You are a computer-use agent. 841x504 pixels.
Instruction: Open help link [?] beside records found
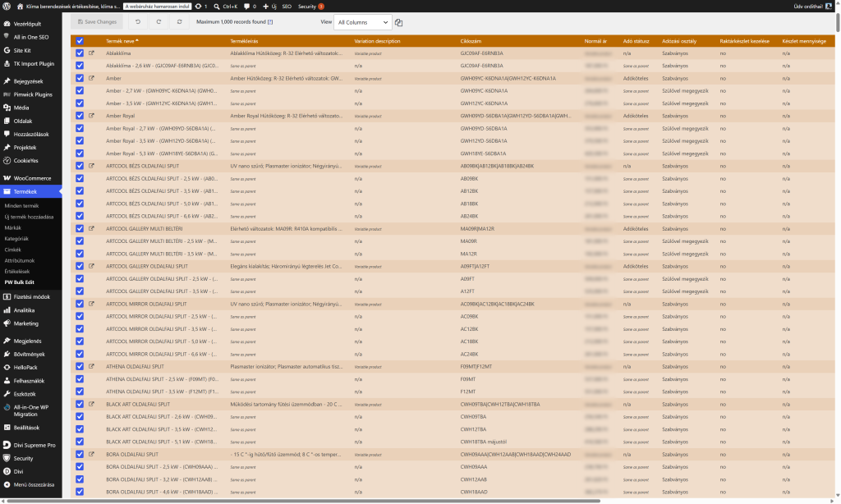pos(270,22)
